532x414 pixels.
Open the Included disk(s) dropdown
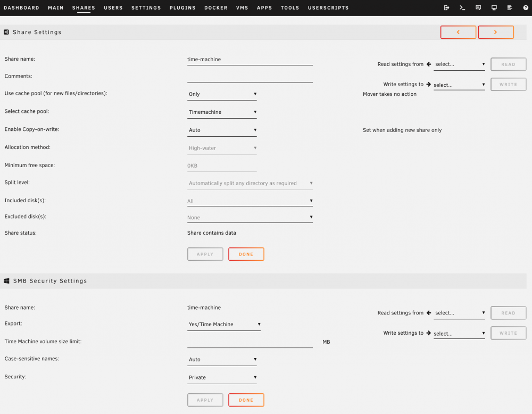click(x=250, y=201)
